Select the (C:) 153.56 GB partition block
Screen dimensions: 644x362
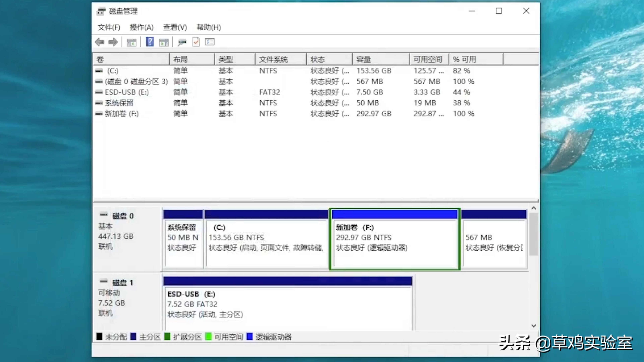click(266, 239)
